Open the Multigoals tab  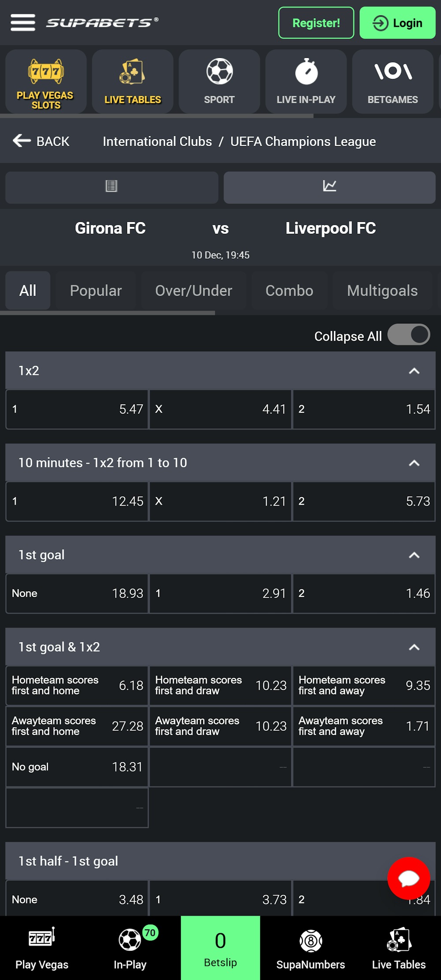[x=382, y=290]
